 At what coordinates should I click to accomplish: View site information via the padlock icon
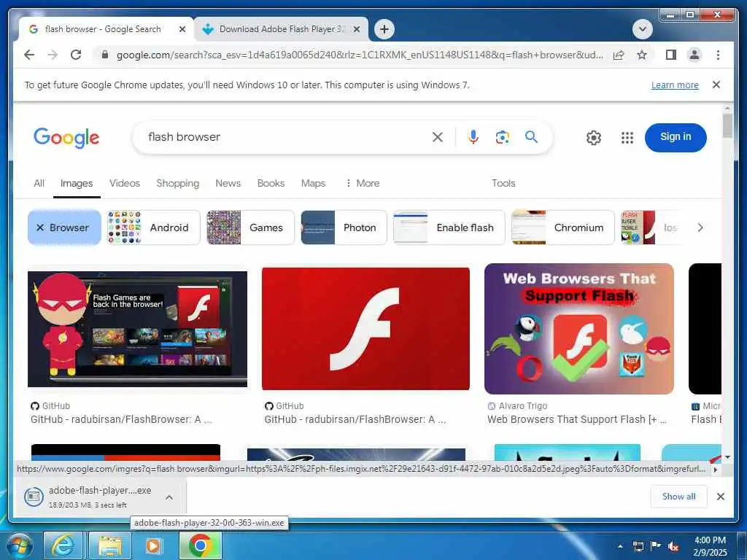point(105,55)
